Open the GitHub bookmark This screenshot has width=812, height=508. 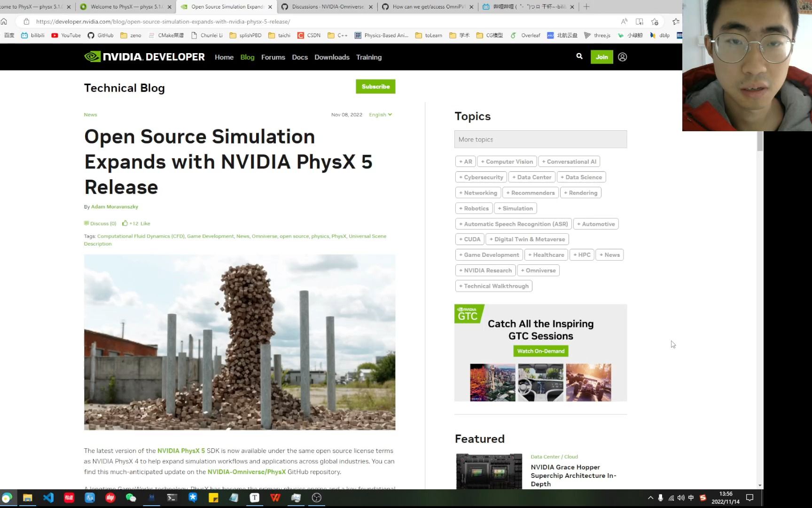(x=101, y=35)
